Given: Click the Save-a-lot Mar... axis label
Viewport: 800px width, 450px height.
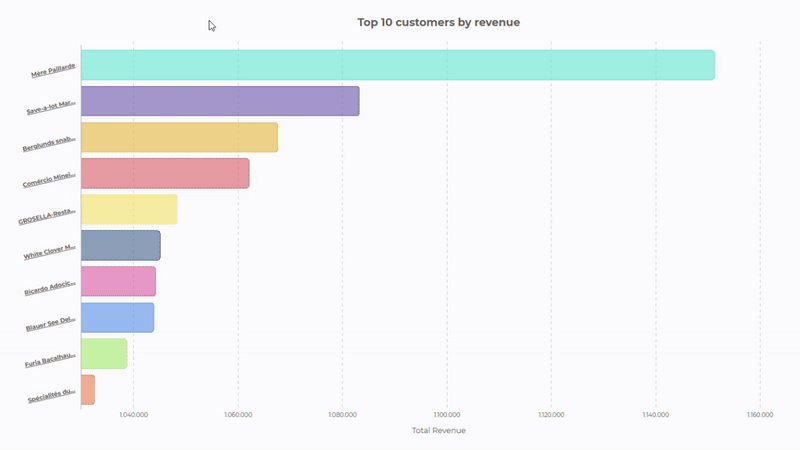Looking at the screenshot, I should pos(50,106).
